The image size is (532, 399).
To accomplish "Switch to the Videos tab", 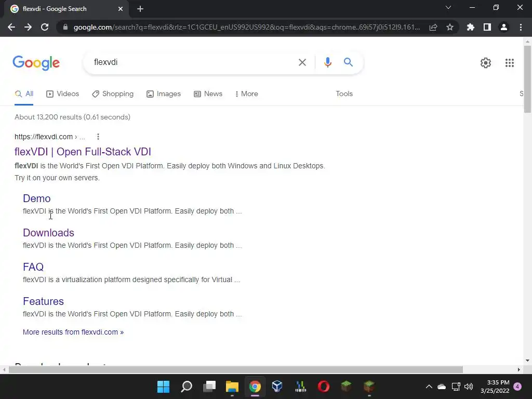I will click(x=63, y=94).
